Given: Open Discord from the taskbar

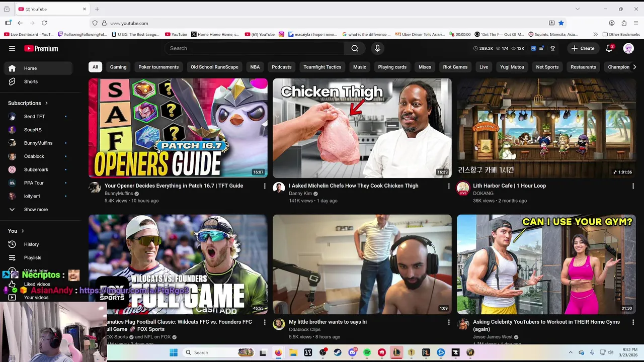Looking at the screenshot, I should (x=353, y=352).
